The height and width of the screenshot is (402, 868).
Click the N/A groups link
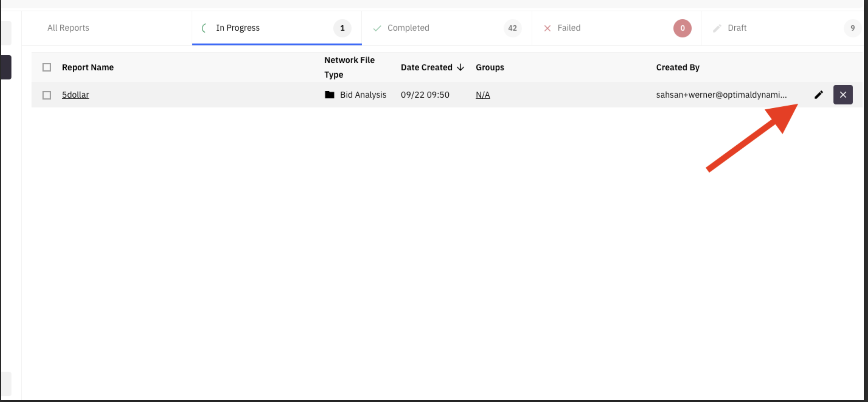[x=482, y=95]
